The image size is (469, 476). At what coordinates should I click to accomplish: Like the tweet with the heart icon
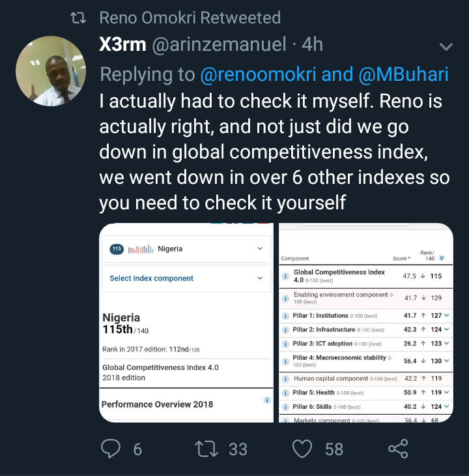click(x=302, y=449)
